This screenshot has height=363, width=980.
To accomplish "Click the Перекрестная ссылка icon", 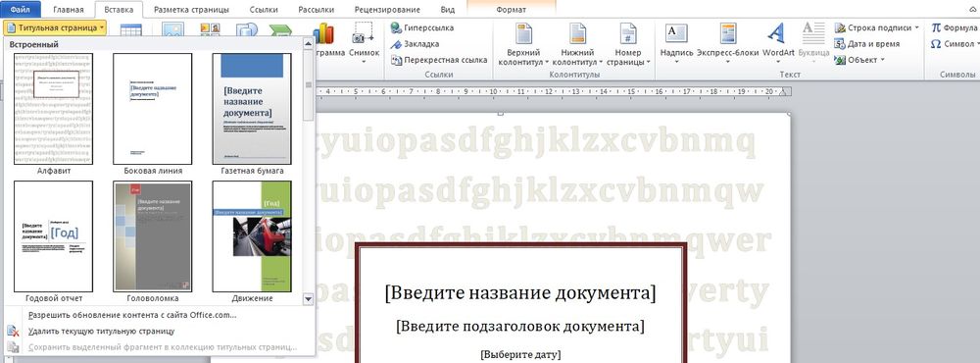I will point(396,60).
